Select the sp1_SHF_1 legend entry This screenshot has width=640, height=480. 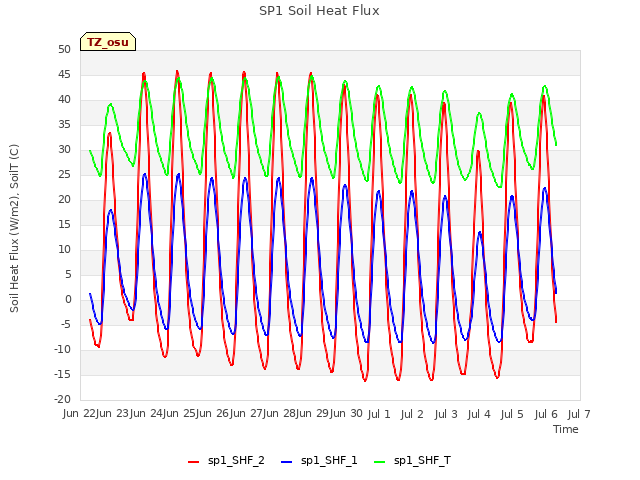click(319, 461)
